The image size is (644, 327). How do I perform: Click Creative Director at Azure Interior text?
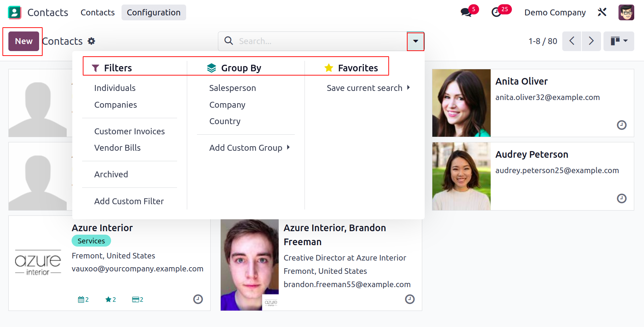pyautogui.click(x=345, y=258)
